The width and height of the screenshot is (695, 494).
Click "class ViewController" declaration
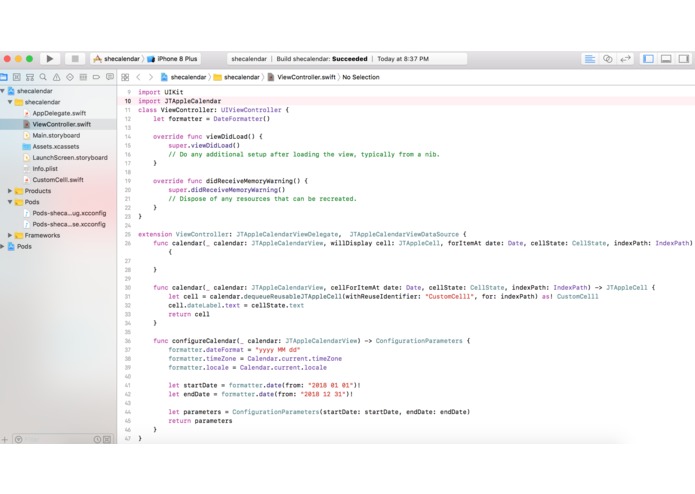pos(213,110)
